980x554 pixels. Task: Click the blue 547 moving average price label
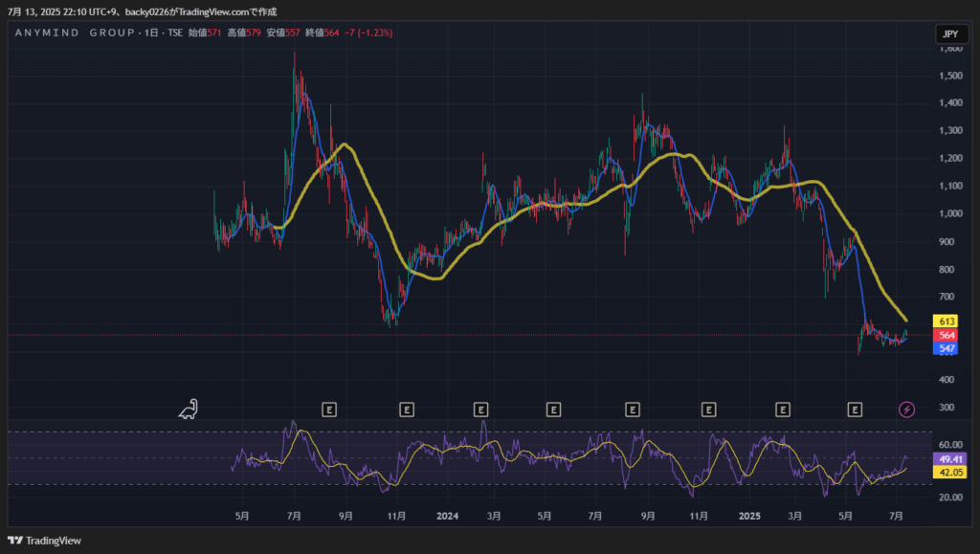click(946, 348)
